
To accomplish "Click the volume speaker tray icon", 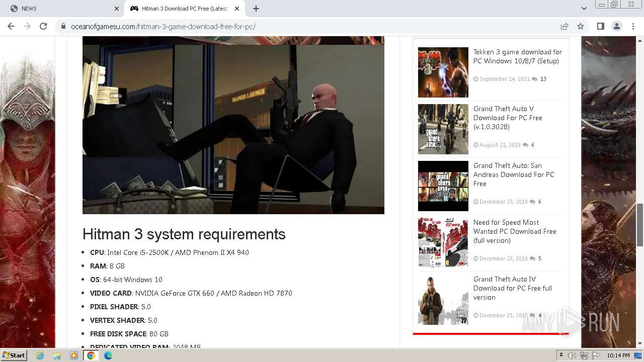I will (x=572, y=355).
